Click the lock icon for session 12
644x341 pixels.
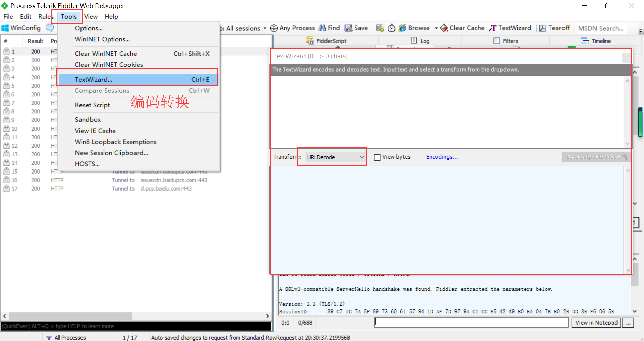coord(6,146)
